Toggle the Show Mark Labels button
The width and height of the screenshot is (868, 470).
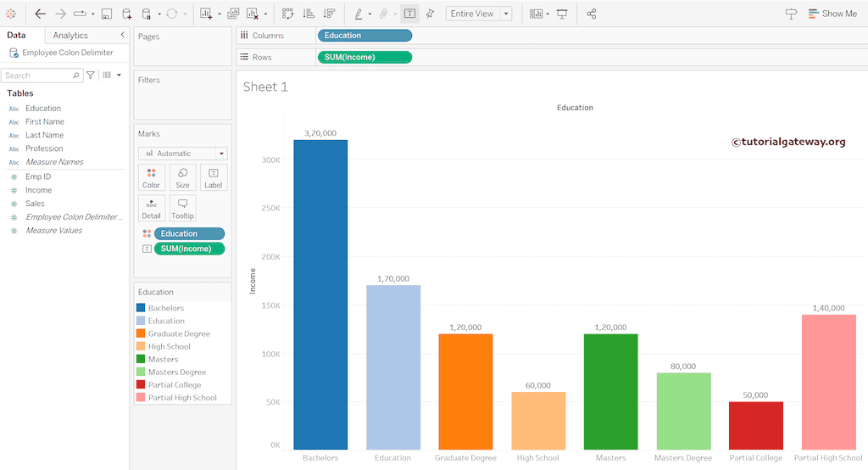tap(409, 14)
